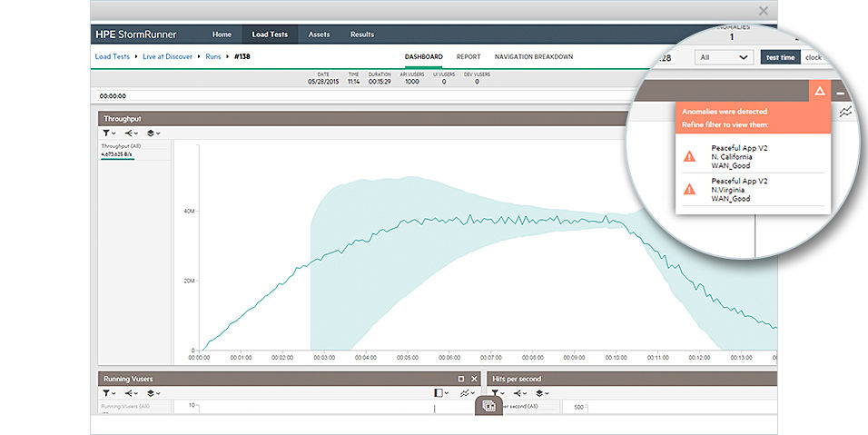This screenshot has width=868, height=435.
Task: Click the 'Runs' breadcrumb link
Action: (x=213, y=56)
